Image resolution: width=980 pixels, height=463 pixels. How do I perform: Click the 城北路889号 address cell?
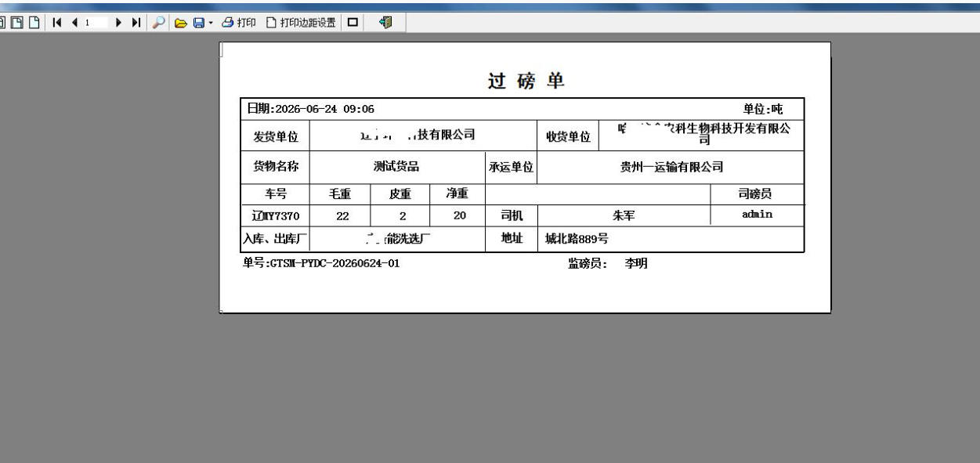577,240
